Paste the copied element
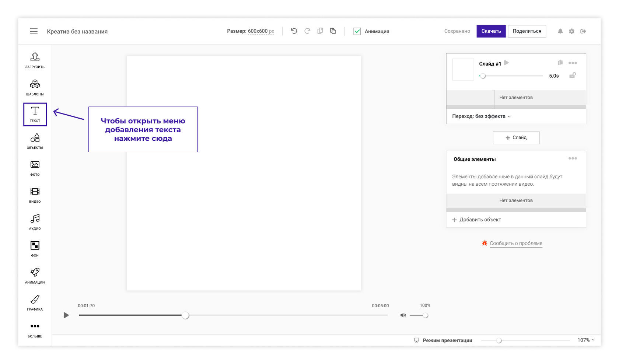The image size is (619, 364). click(333, 31)
